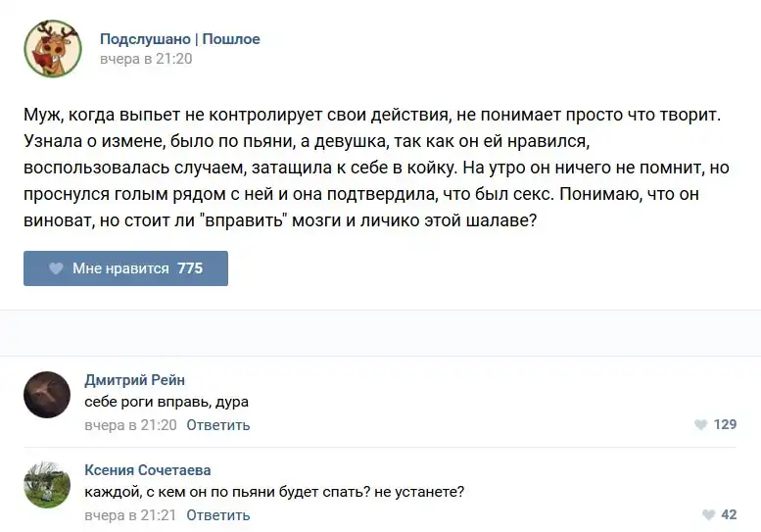Click the 129 likes count
This screenshot has height=532, width=761.
(x=725, y=425)
